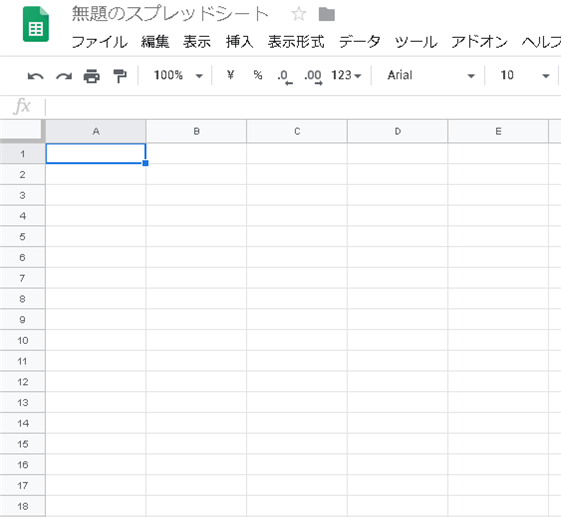Select the active cell A1
Viewport: 561px width, 517px height.
pyautogui.click(x=96, y=154)
